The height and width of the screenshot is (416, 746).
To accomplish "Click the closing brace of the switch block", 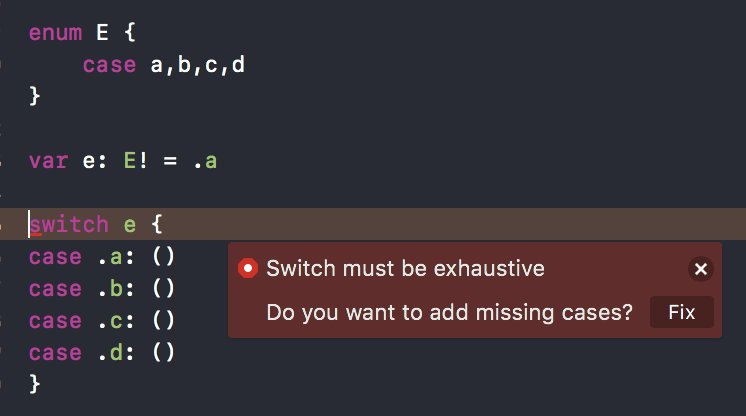I will click(x=35, y=383).
